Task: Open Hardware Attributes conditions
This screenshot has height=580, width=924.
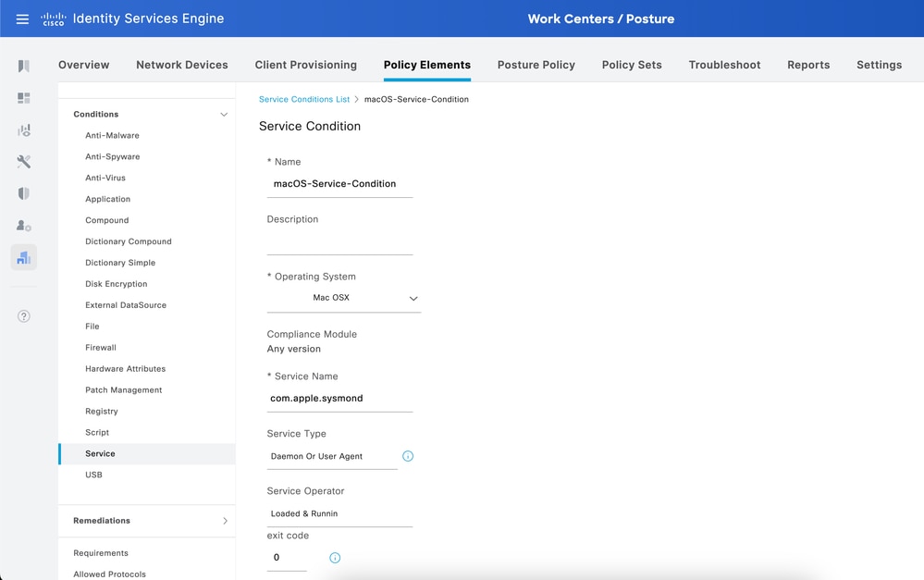Action: [126, 369]
